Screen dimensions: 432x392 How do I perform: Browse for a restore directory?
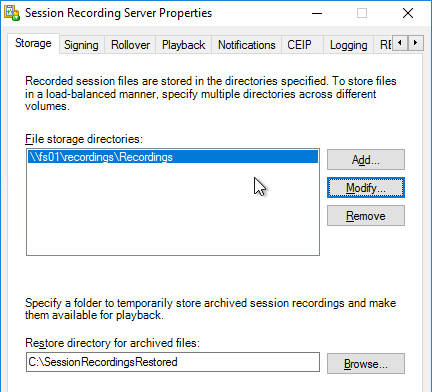[366, 363]
